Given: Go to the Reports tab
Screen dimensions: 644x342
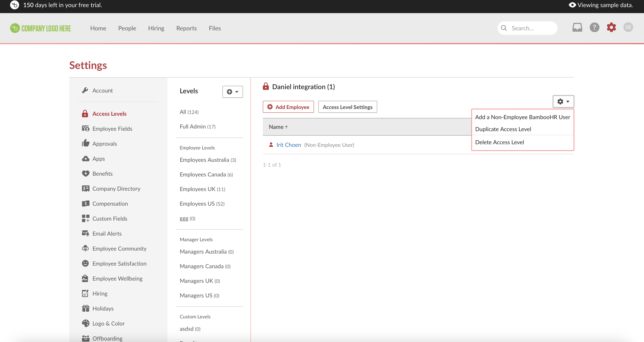Looking at the screenshot, I should [186, 28].
